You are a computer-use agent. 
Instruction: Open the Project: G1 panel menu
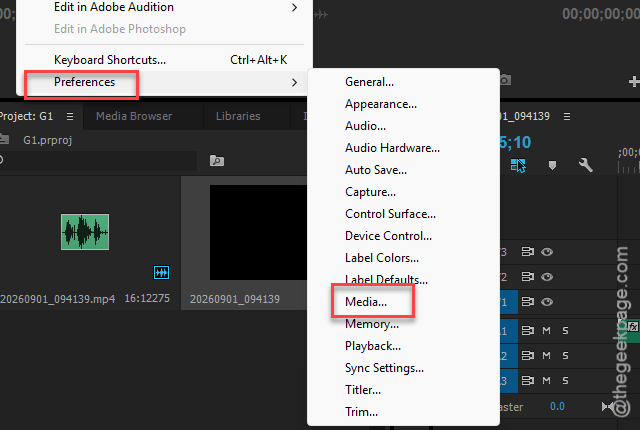(x=70, y=117)
